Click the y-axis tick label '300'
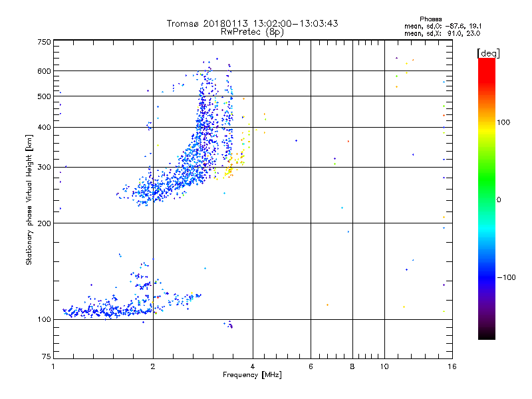The width and height of the screenshot is (532, 399). click(x=44, y=168)
